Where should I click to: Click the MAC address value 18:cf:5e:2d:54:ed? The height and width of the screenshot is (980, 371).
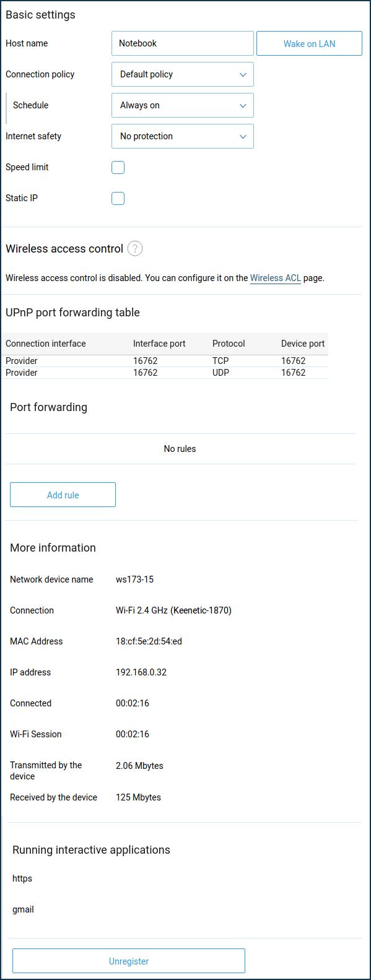149,641
